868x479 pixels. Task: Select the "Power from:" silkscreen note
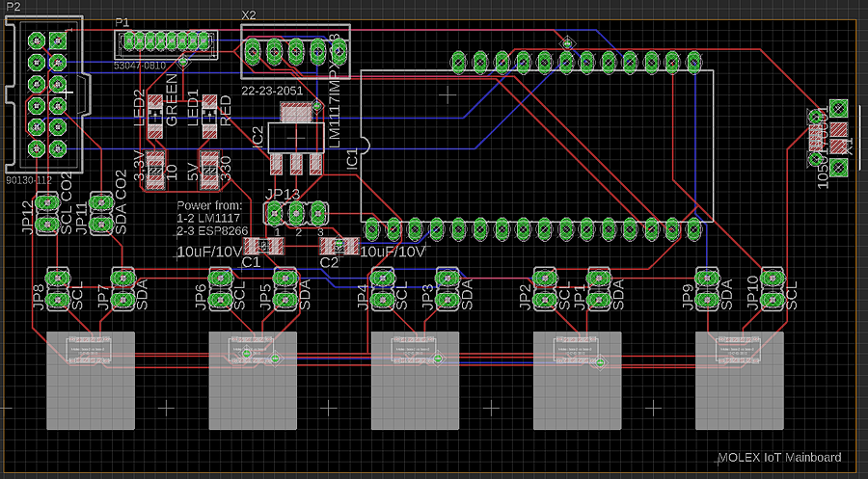208,205
